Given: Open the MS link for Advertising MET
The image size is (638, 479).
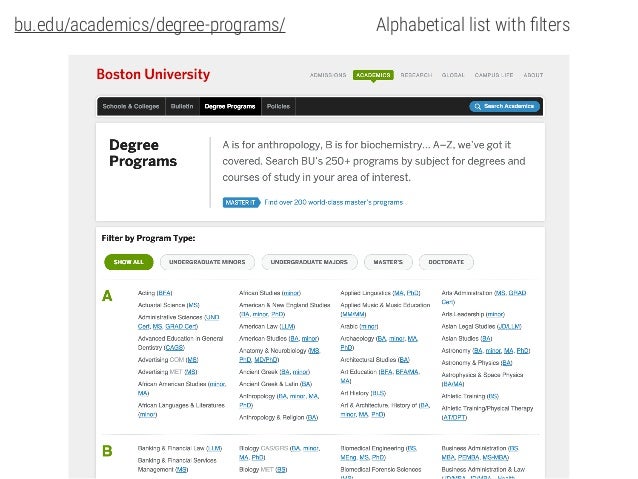Looking at the screenshot, I should pos(191,372).
